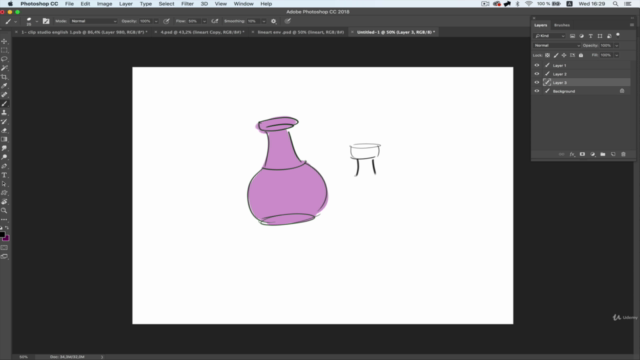Viewport: 640px width, 360px height.
Task: Create a new layer
Action: pyautogui.click(x=613, y=154)
